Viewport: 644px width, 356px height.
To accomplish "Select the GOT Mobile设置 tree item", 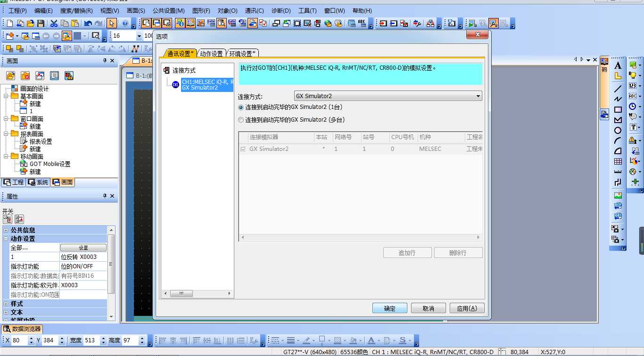I will 50,164.
